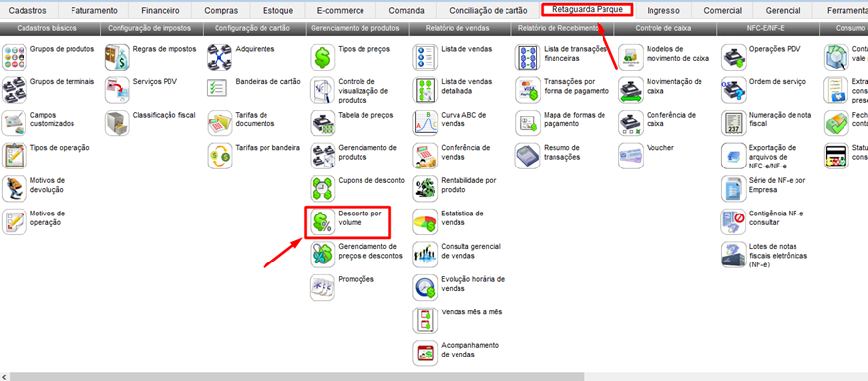This screenshot has height=381, width=868.
Task: Switch to the Comanda tab
Action: pyautogui.click(x=407, y=11)
